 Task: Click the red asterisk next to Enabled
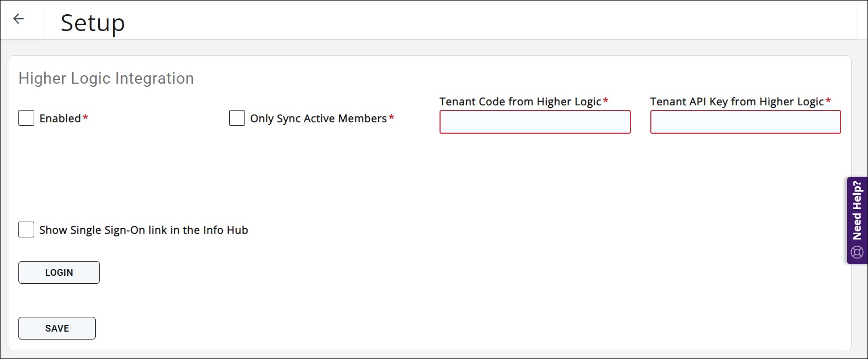click(85, 117)
